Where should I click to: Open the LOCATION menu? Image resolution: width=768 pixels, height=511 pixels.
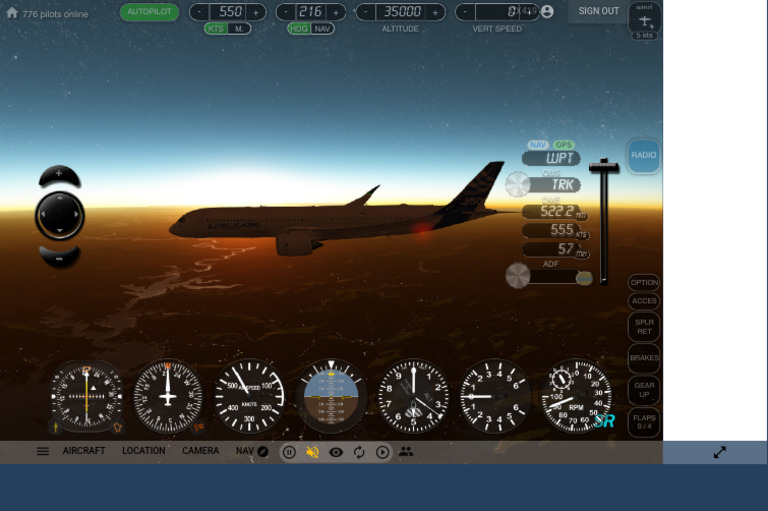tap(144, 451)
